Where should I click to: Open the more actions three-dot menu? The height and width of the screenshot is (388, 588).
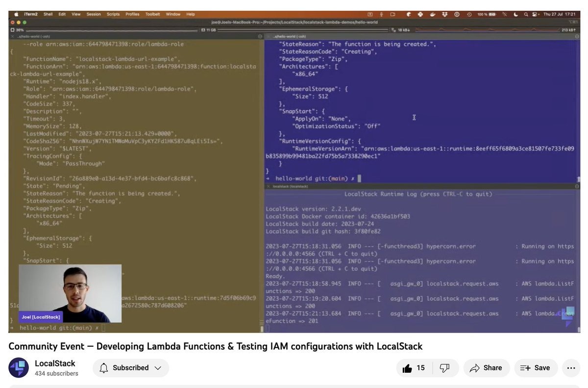[571, 368]
